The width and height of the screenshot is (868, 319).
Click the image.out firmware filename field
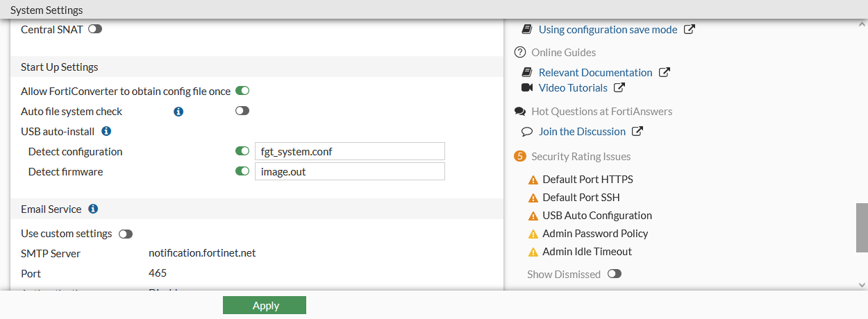pos(349,171)
